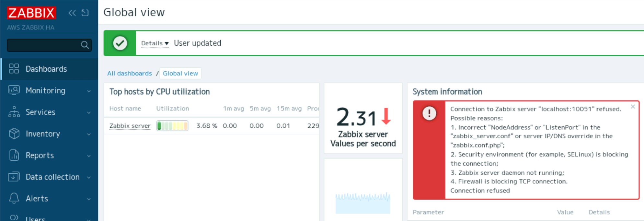This screenshot has height=221, width=644.
Task: Click the Zabbix logo
Action: click(31, 13)
